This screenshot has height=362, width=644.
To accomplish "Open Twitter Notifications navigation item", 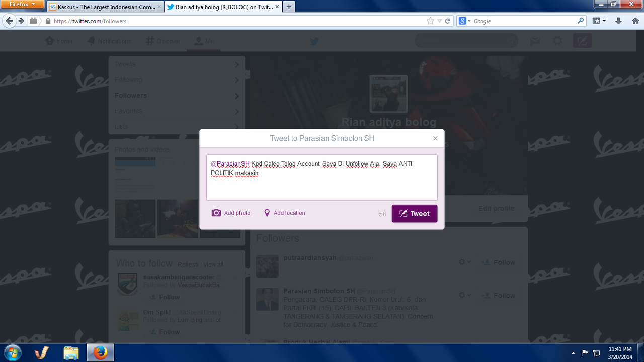I will tap(109, 41).
